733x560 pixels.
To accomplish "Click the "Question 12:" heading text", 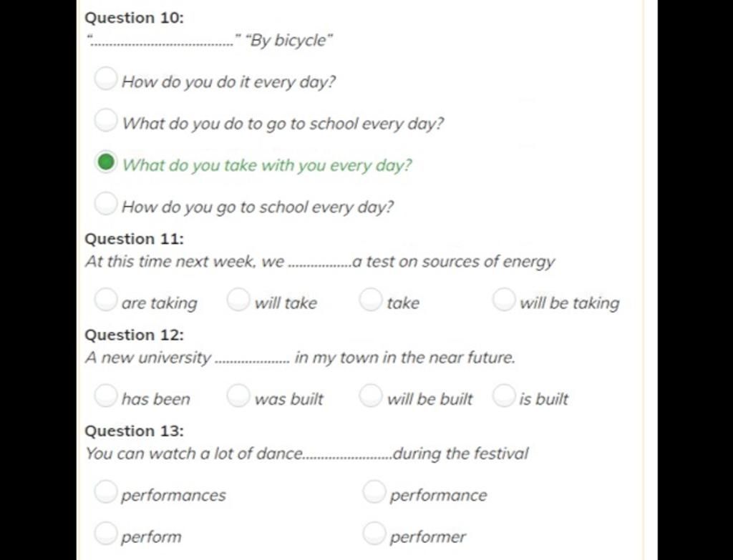I will click(x=135, y=335).
